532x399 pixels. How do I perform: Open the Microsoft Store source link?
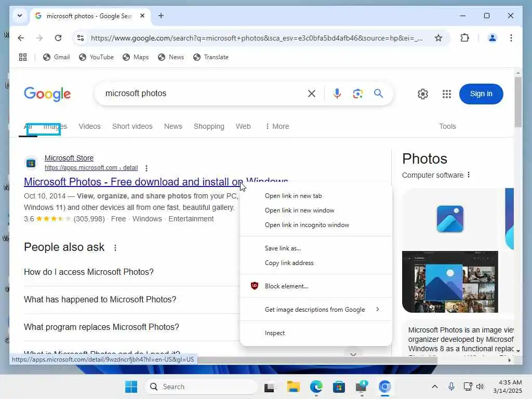click(x=69, y=158)
